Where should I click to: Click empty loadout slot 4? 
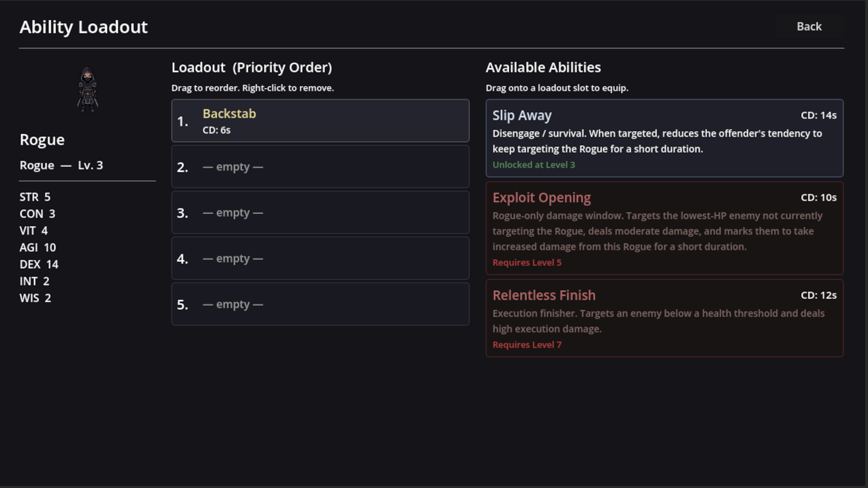point(320,258)
